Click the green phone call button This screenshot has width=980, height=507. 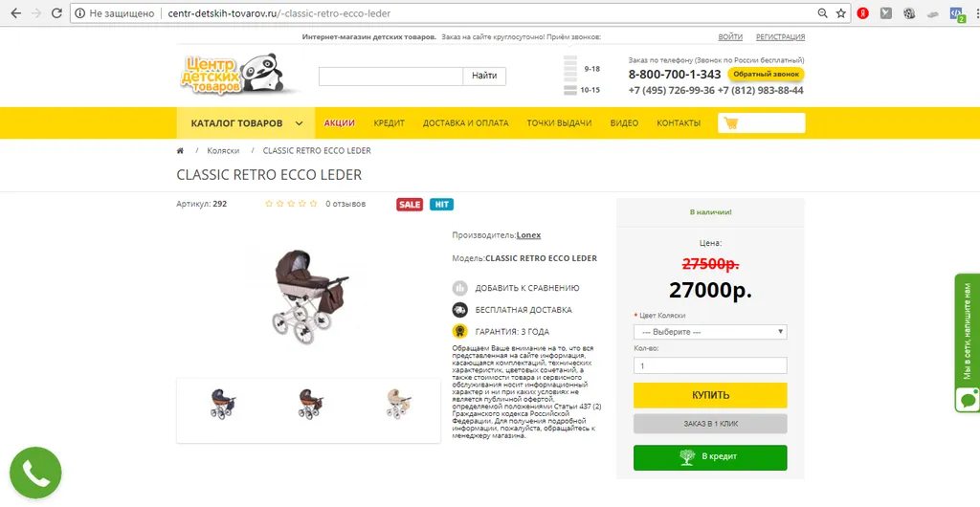(x=35, y=474)
